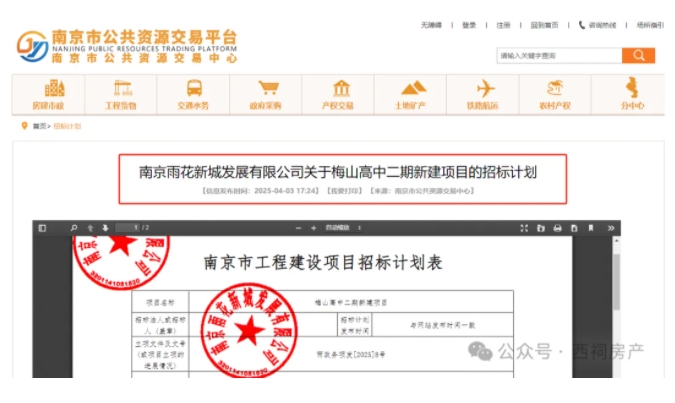Toggle the PDF viewer sidebar
Image resolution: width=675 pixels, height=403 pixels.
click(x=42, y=228)
